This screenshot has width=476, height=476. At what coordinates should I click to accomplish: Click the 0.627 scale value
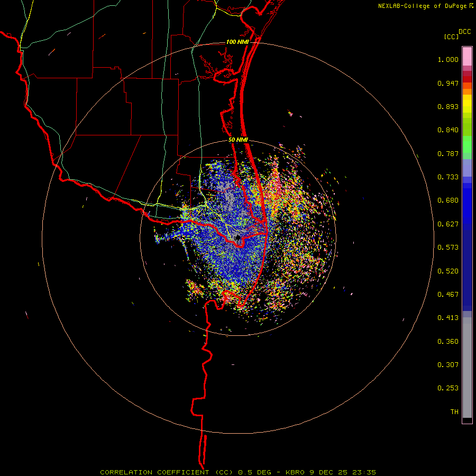tap(448, 224)
